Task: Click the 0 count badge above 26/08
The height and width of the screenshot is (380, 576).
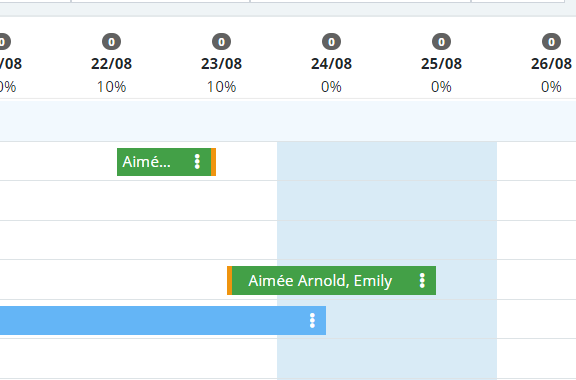Action: click(x=551, y=42)
